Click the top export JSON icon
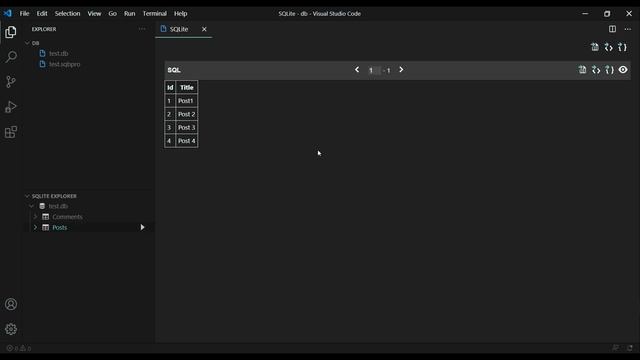This screenshot has height=360, width=640. (622, 47)
